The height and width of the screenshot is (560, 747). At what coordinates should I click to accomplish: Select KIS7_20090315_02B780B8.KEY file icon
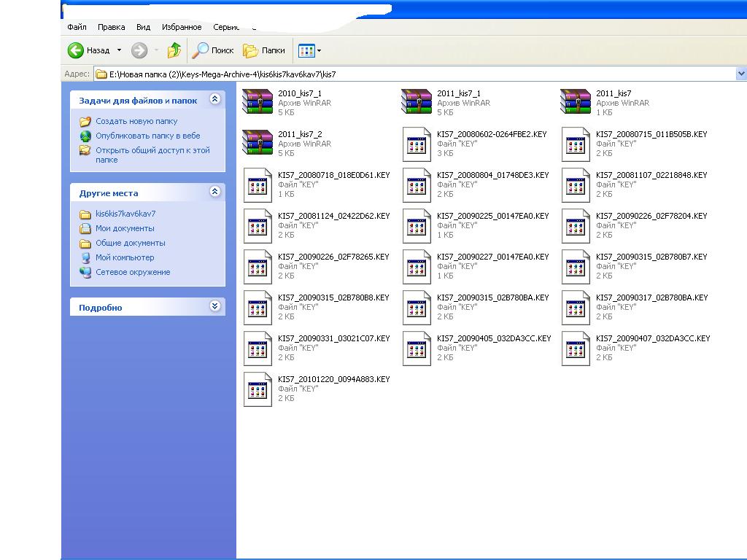click(x=258, y=308)
